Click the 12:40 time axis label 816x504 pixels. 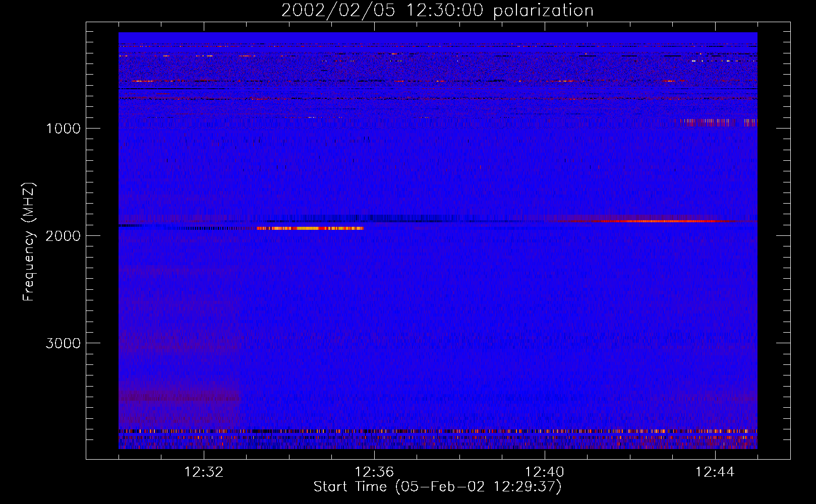[x=545, y=472]
